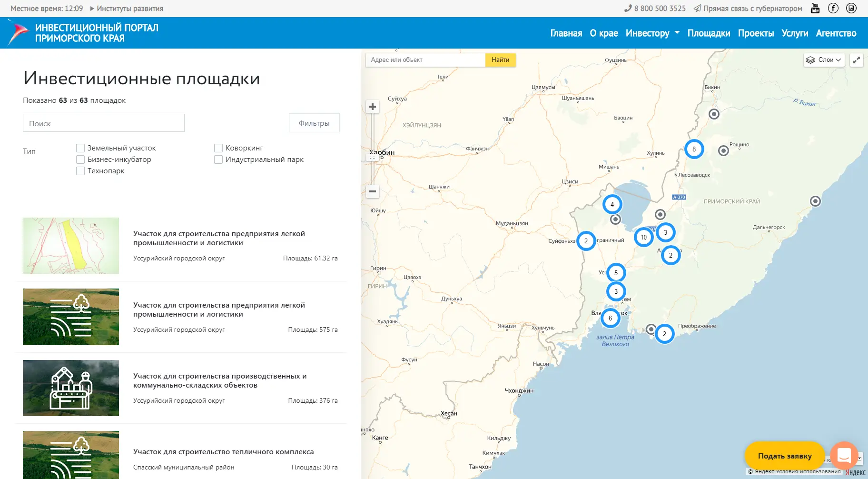
Task: Click single site marker near Bikin river
Action: pyautogui.click(x=714, y=114)
